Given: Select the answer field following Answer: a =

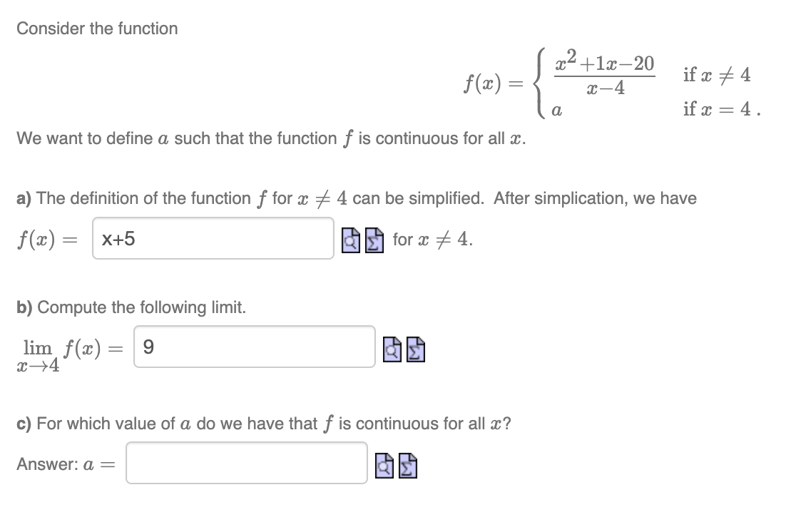Looking at the screenshot, I should click(246, 464).
